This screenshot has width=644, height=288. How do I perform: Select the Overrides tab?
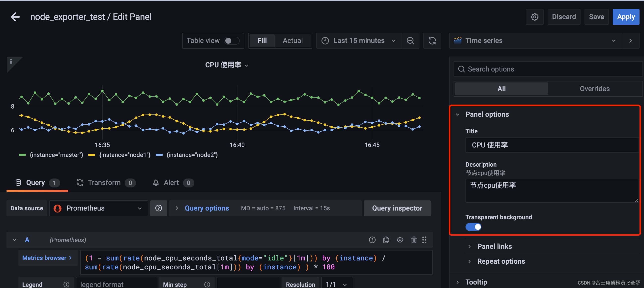pos(594,89)
